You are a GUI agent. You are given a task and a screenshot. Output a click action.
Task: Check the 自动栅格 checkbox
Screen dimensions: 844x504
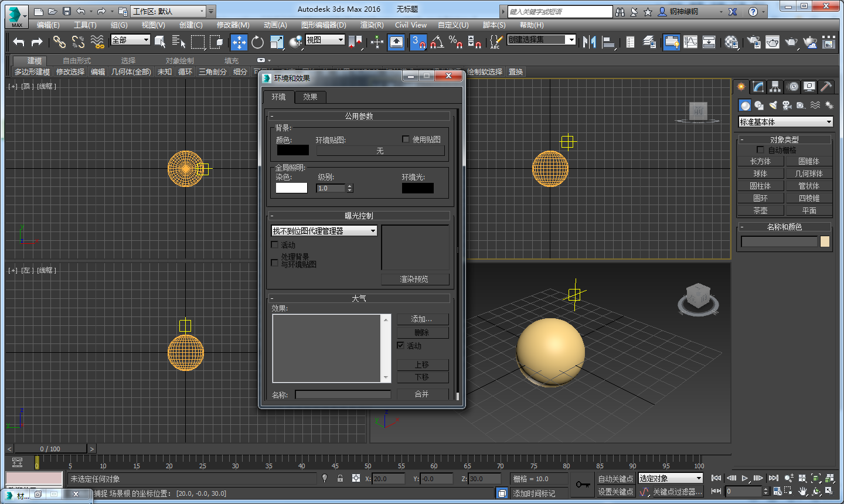pos(760,150)
